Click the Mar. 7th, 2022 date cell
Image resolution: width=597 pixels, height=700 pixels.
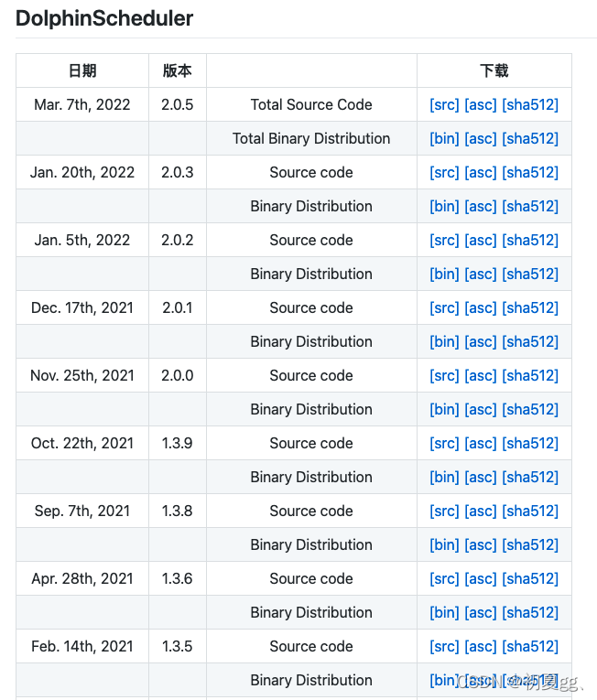pyautogui.click(x=82, y=104)
